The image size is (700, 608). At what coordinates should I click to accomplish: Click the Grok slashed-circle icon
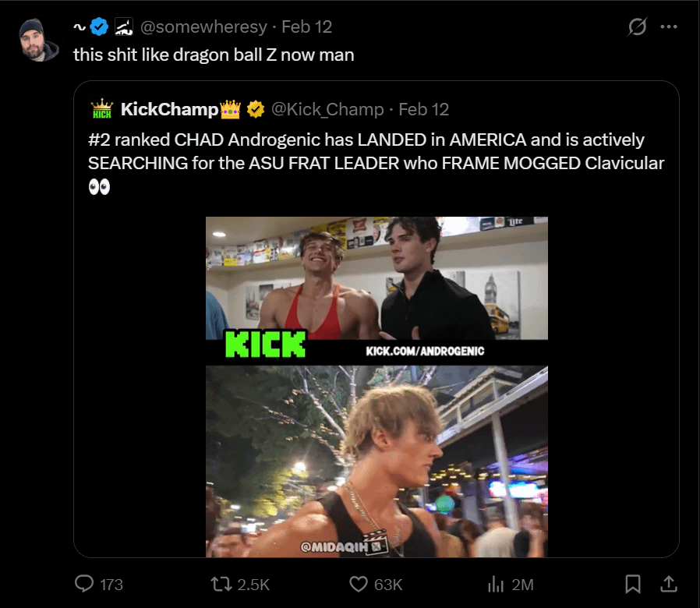(x=637, y=27)
